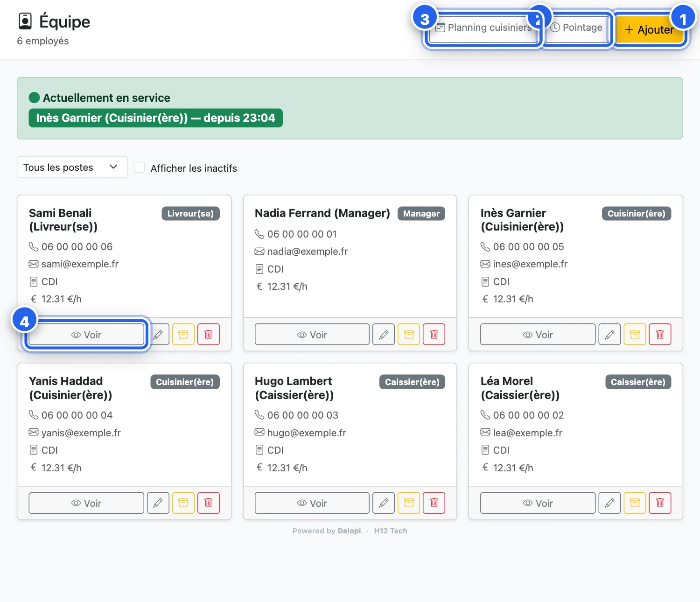Edit Yanis Haddad with pencil icon
The height and width of the screenshot is (602, 700).
click(x=158, y=503)
